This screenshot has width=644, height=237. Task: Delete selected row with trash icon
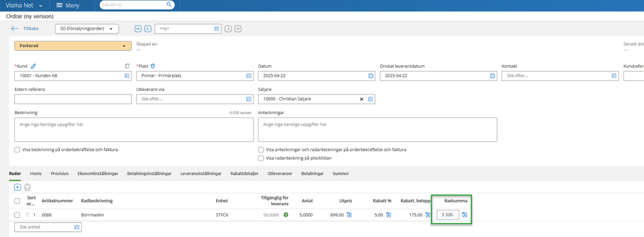(27, 187)
